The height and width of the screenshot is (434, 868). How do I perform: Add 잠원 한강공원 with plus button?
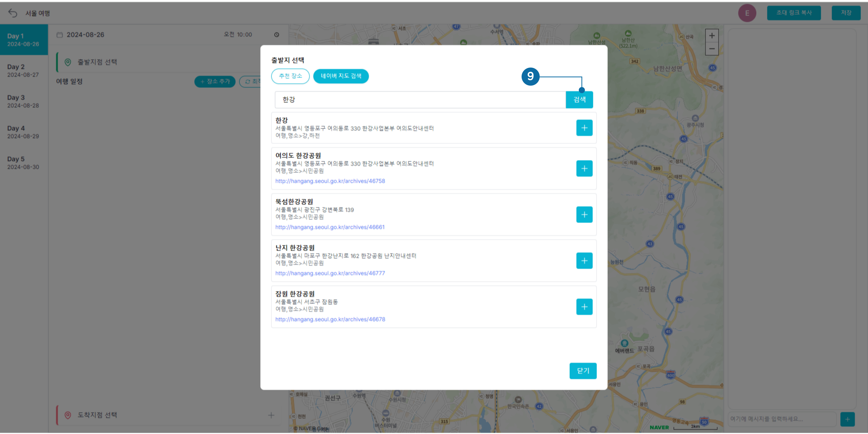pos(584,307)
